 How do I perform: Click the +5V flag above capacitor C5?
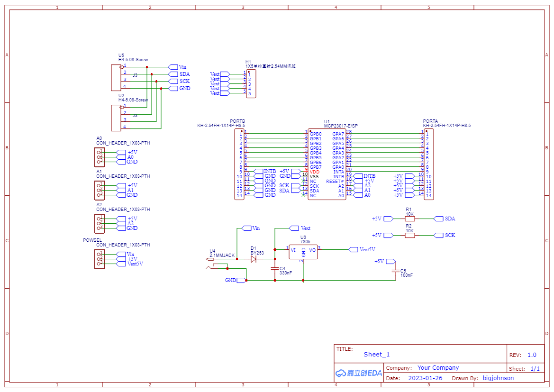[391, 262]
